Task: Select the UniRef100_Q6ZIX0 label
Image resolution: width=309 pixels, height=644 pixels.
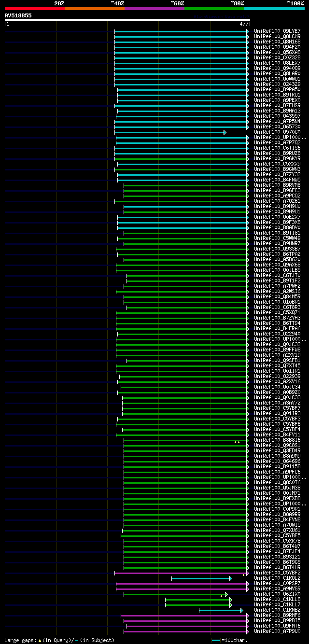Action: 277,594
